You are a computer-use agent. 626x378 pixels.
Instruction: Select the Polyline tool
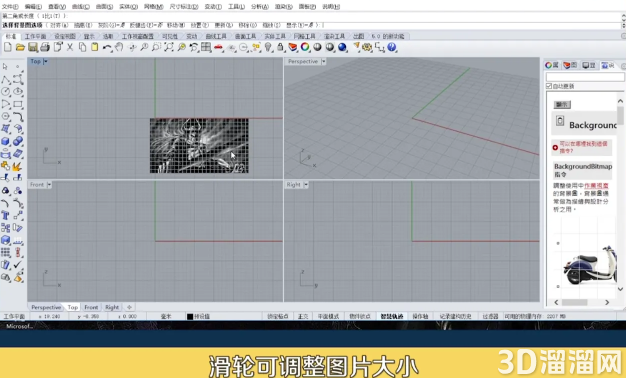[6, 79]
